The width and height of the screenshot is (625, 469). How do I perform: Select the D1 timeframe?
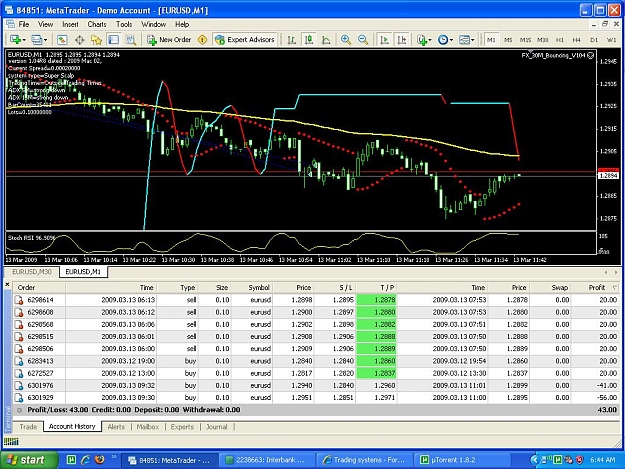594,40
